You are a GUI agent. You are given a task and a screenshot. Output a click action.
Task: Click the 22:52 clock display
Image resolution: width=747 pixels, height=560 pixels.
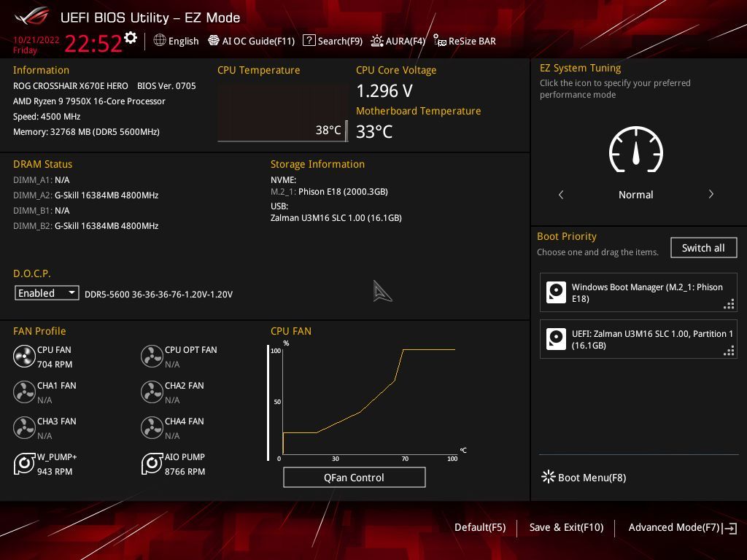click(x=93, y=43)
